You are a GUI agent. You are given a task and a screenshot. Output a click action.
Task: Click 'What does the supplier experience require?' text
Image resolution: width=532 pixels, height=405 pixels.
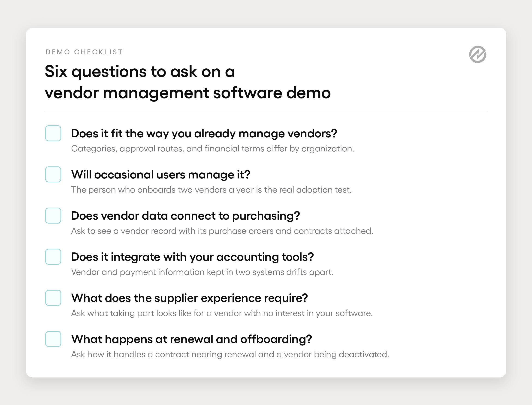pyautogui.click(x=189, y=298)
